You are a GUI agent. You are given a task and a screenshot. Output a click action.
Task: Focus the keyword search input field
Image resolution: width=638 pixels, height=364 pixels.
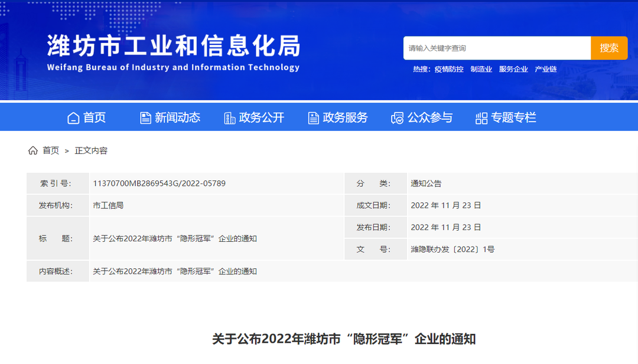[x=496, y=48]
